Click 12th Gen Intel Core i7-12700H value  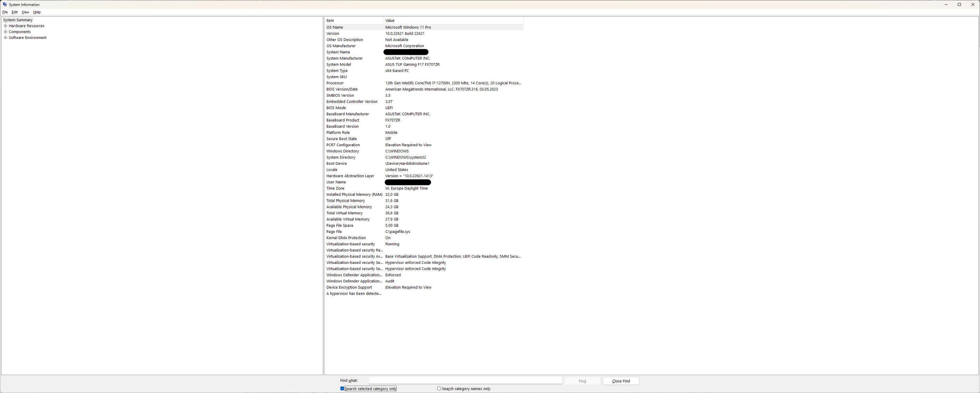(x=453, y=83)
